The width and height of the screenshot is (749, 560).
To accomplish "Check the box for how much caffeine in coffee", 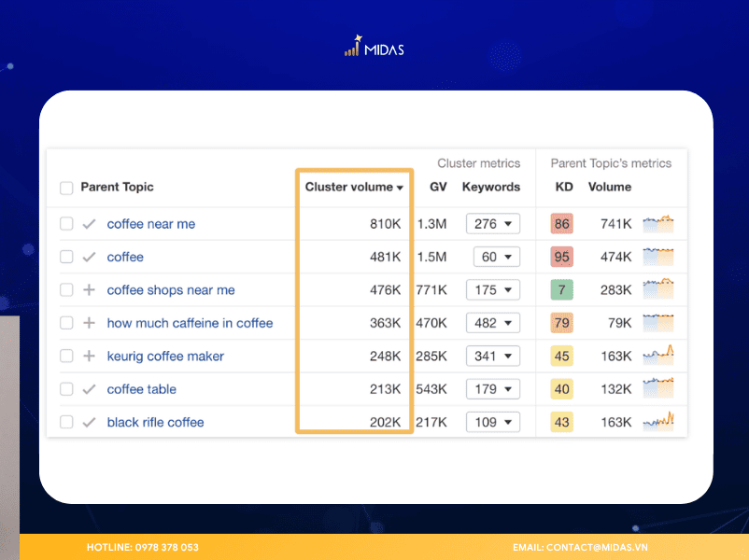I will point(66,323).
